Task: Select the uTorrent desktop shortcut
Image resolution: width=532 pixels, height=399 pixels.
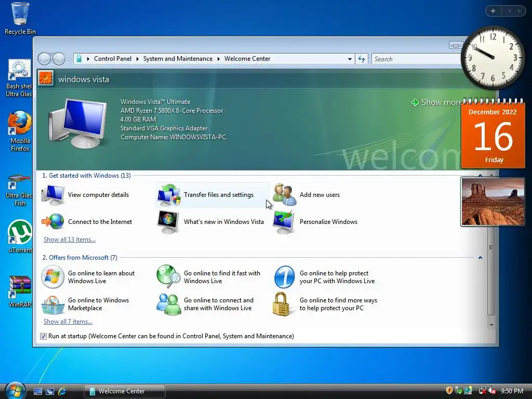Action: 20,236
